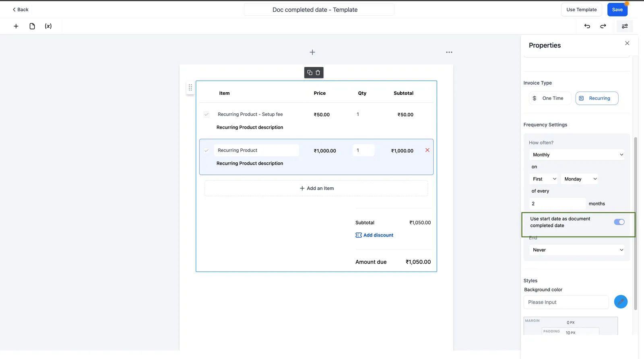Delete the selected product list block

[x=318, y=73]
